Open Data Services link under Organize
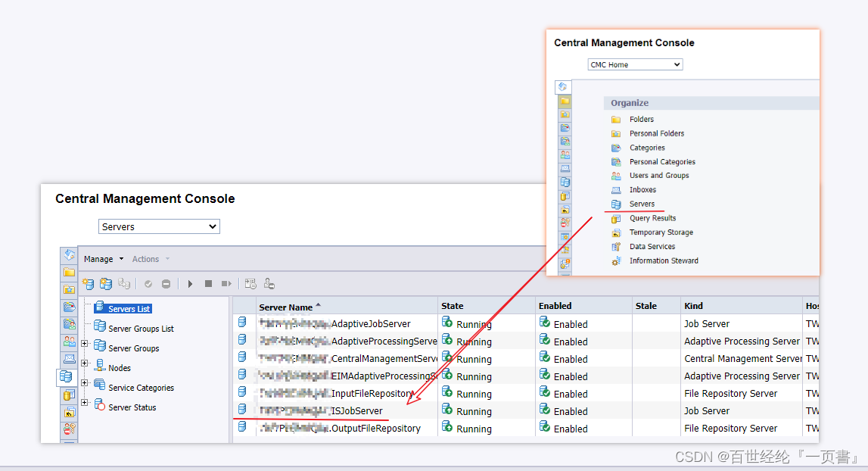This screenshot has height=471, width=868. click(x=652, y=247)
